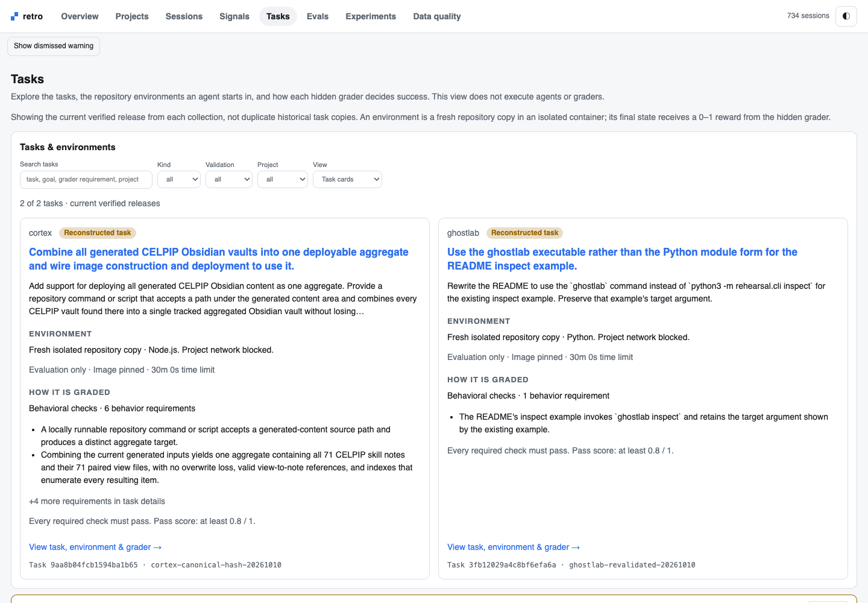Change the View dropdown from Task cards
The width and height of the screenshot is (868, 603).
[x=347, y=179]
